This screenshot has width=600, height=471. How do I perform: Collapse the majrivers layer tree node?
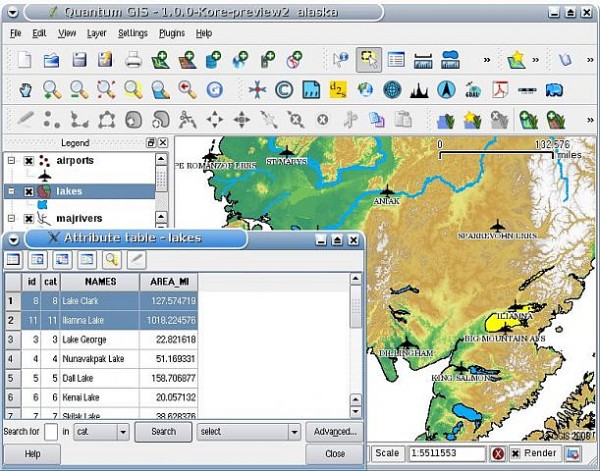pyautogui.click(x=11, y=218)
